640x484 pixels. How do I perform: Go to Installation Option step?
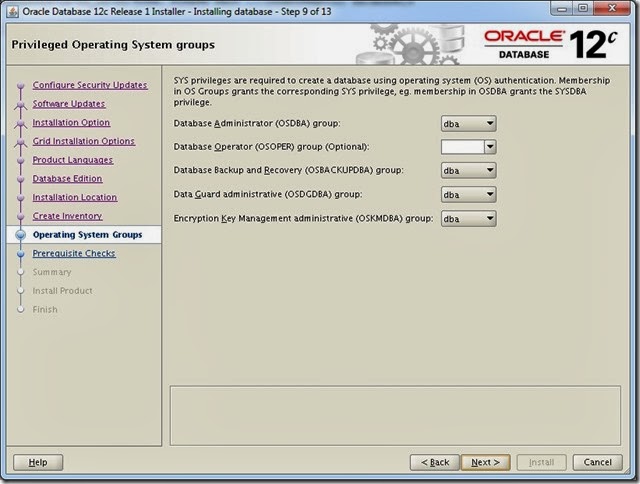(71, 122)
